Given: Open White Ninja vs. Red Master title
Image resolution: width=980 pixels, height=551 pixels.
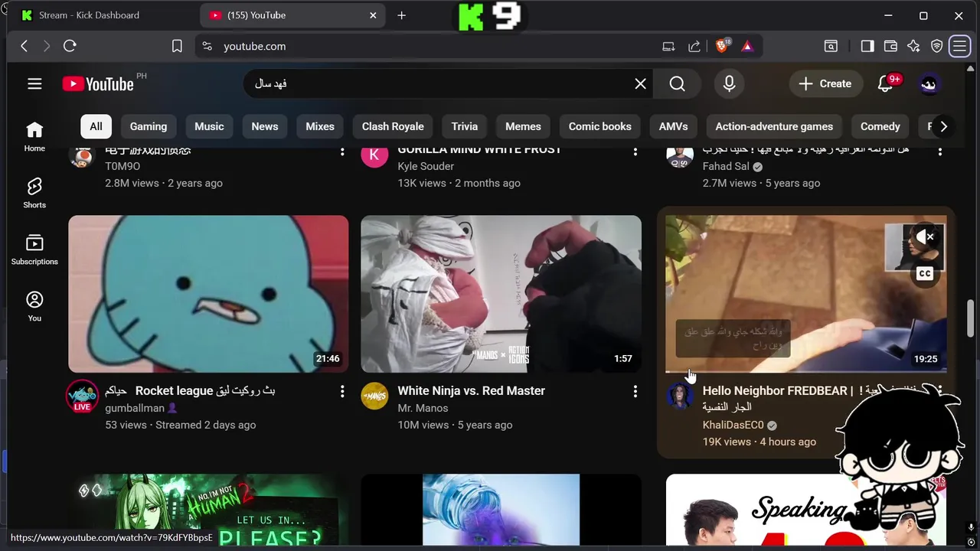Looking at the screenshot, I should [471, 391].
